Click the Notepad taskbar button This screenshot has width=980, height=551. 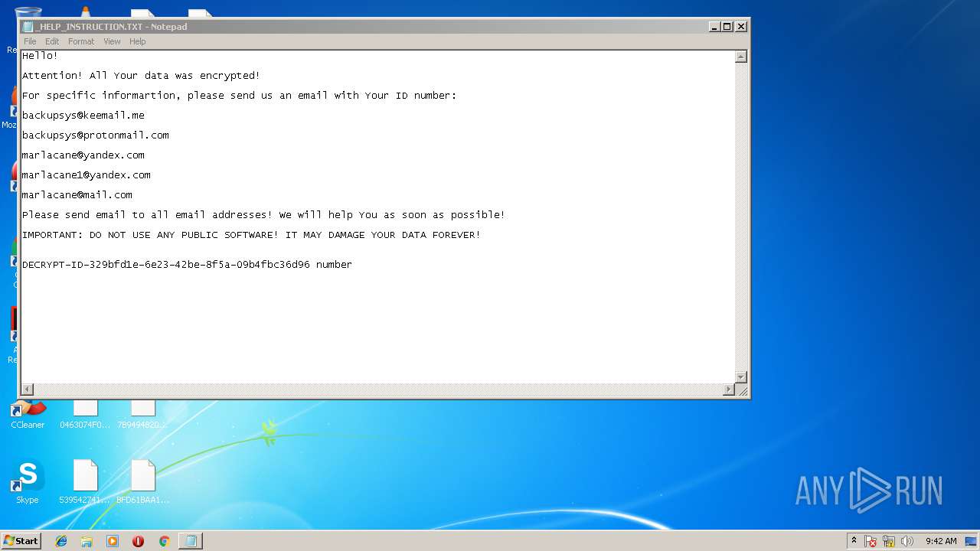pyautogui.click(x=191, y=541)
